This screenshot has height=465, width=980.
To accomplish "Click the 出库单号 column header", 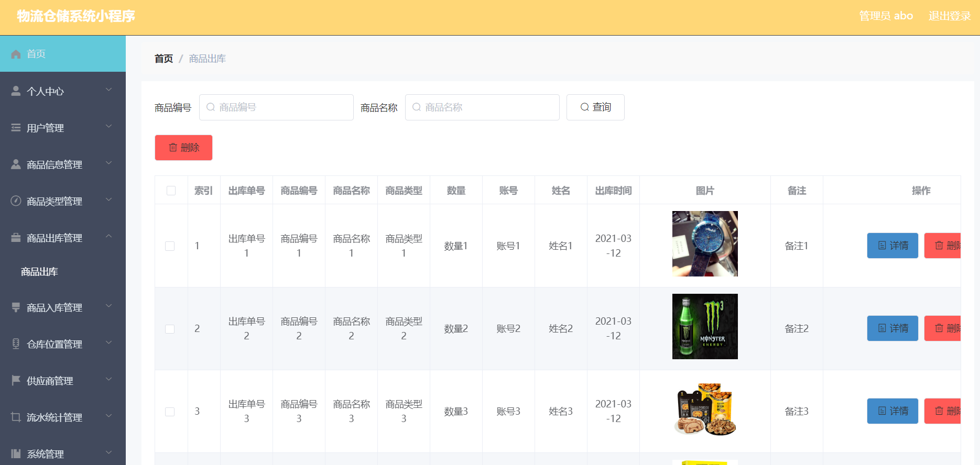I will (x=246, y=191).
